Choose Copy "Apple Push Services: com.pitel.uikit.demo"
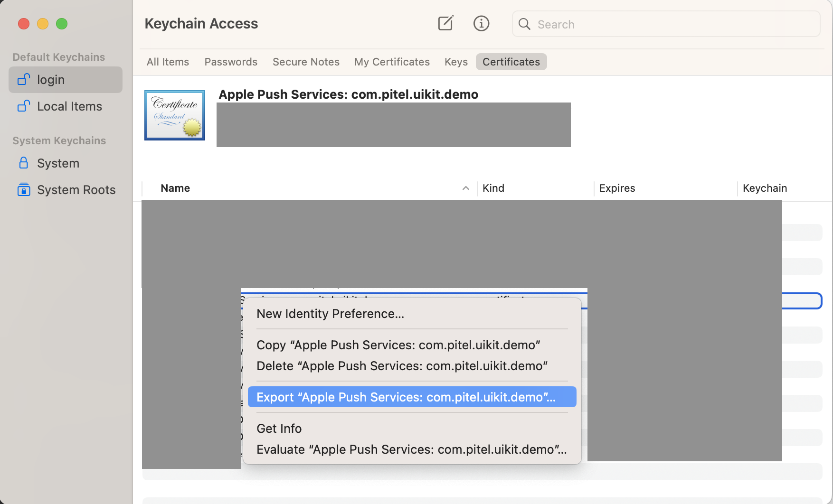 (412, 345)
